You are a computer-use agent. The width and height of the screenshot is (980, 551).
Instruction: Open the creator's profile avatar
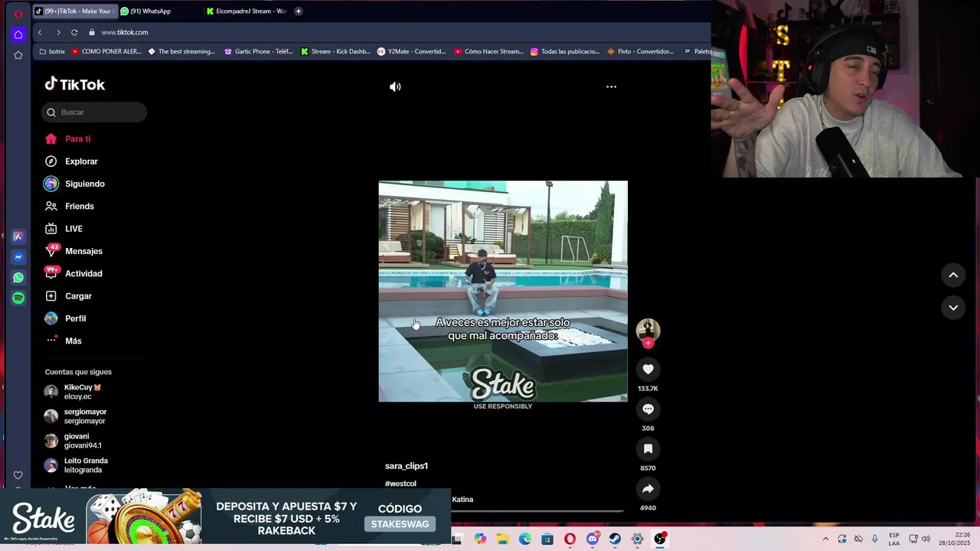648,330
